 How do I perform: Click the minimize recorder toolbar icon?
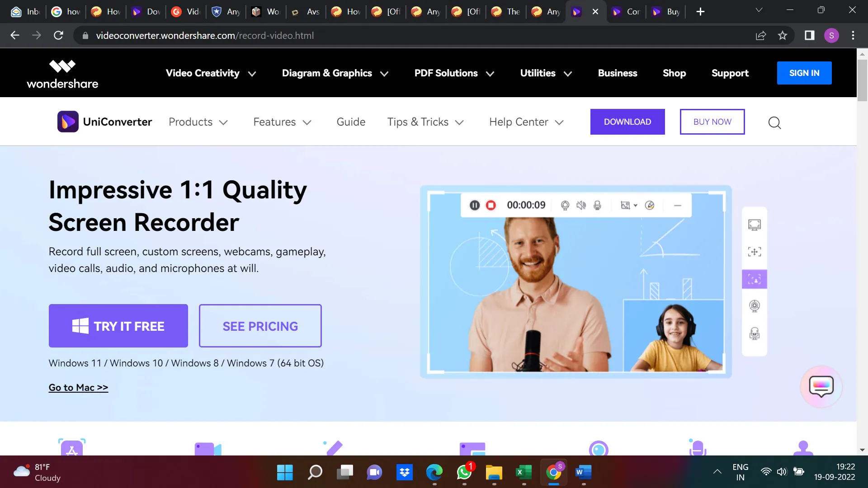click(679, 205)
